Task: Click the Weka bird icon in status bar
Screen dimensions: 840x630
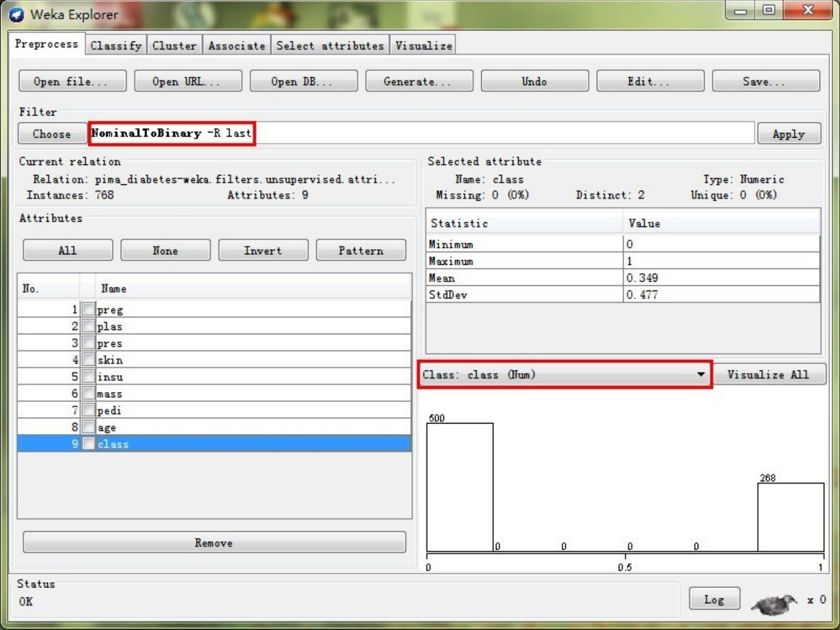Action: 774,604
